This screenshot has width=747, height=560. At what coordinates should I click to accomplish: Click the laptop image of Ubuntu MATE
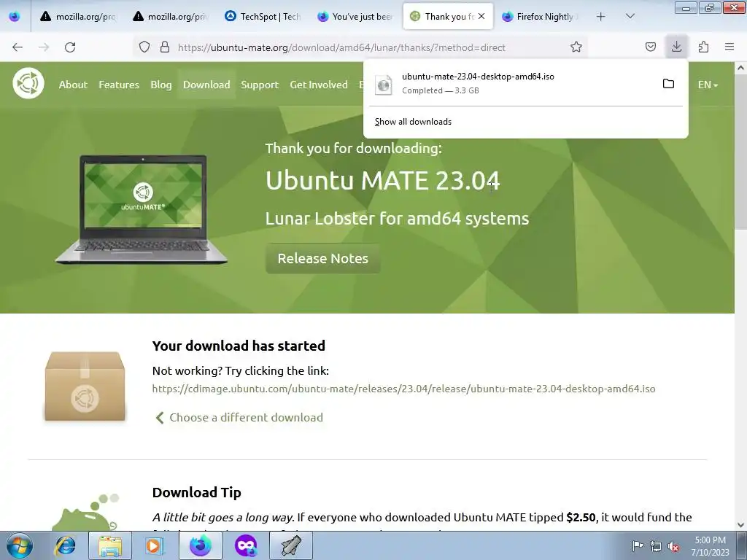142,209
